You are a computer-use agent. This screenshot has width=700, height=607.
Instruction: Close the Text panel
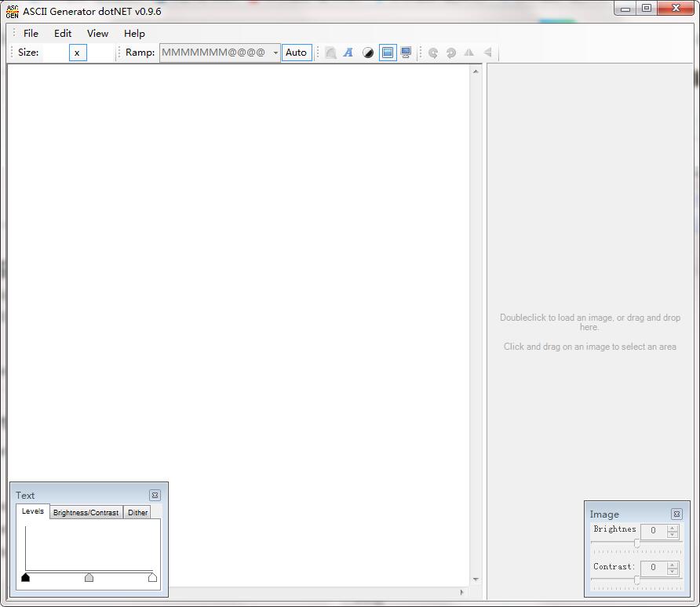(x=155, y=495)
